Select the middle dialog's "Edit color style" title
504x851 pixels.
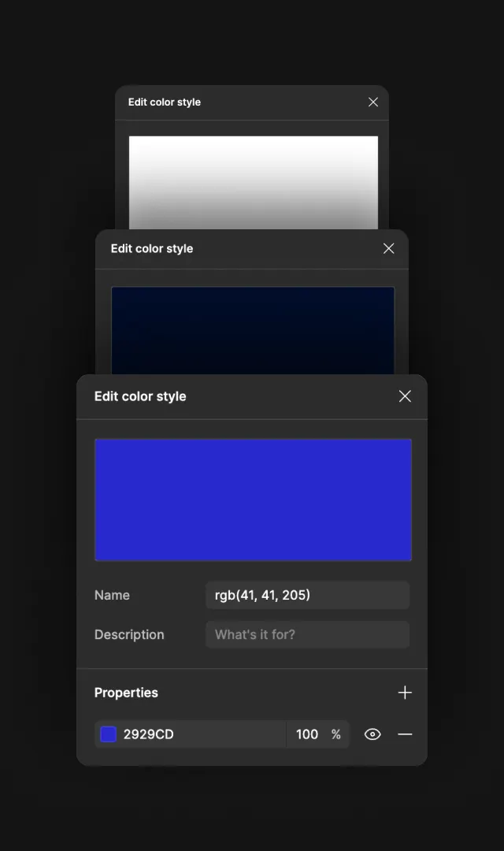(152, 248)
